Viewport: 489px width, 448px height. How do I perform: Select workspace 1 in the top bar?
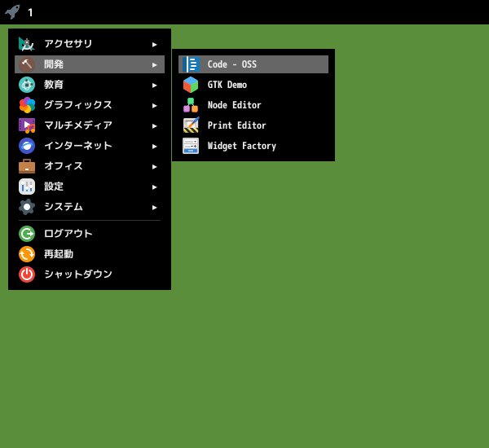click(x=30, y=12)
